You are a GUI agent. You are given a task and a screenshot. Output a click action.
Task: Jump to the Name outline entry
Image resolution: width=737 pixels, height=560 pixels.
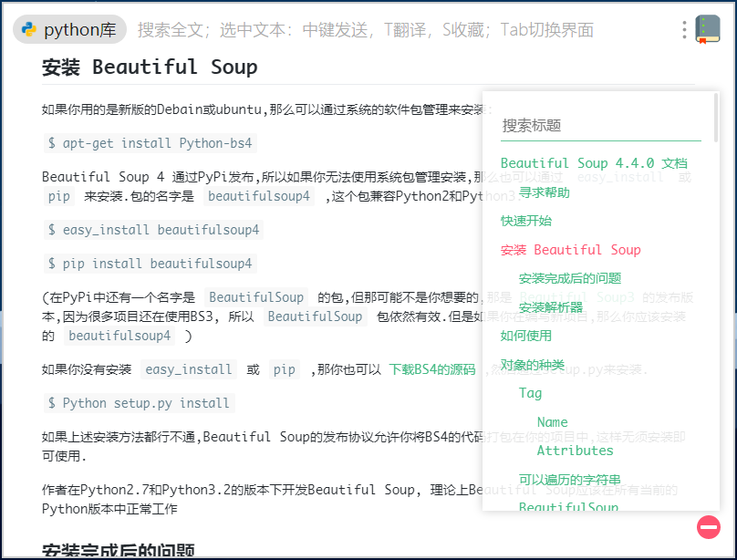(552, 422)
